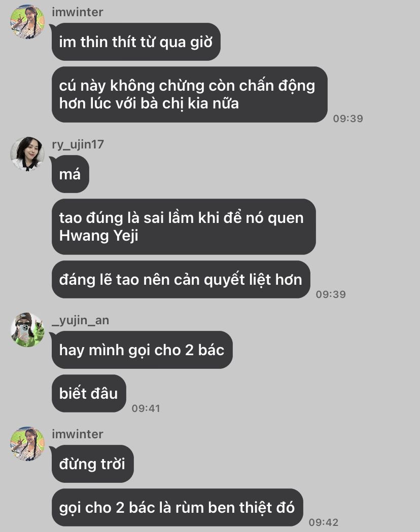This screenshot has height=532, width=420.
Task: Tap the 'cú này không chừng' message bubble
Action: point(190,94)
